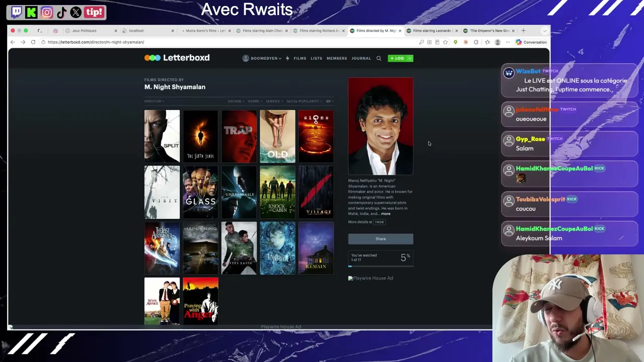Open the Old film poster
Screen dimensions: 644x362
click(x=278, y=136)
